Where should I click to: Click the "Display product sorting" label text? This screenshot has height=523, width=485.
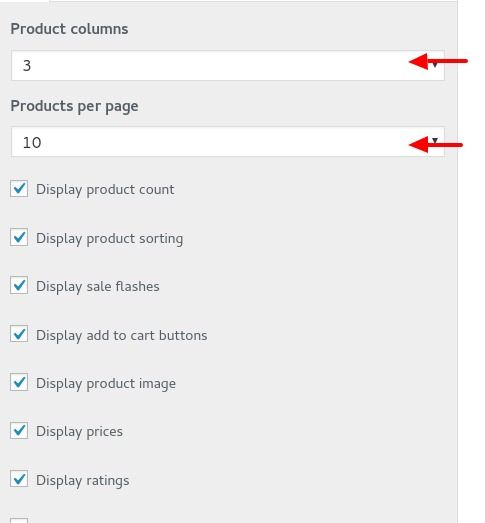point(109,239)
